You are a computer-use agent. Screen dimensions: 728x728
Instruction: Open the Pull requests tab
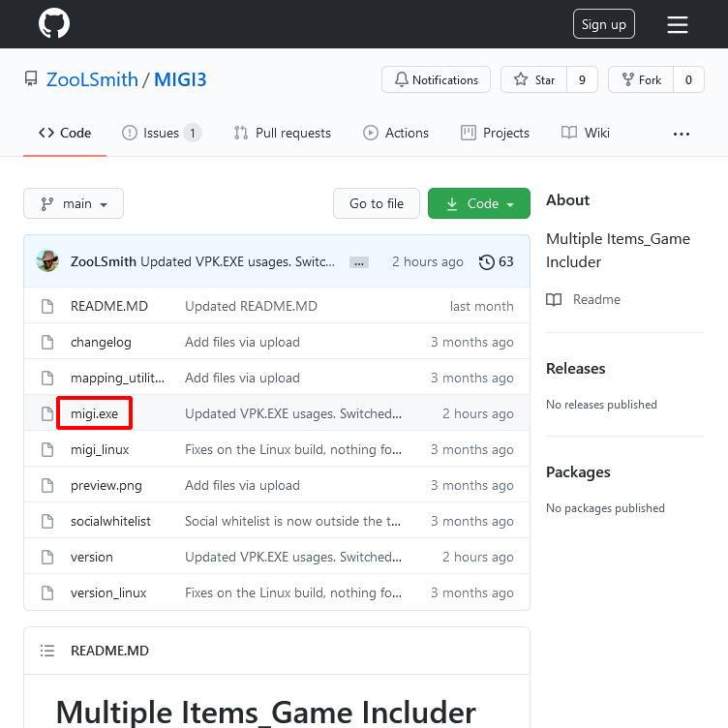tap(283, 133)
